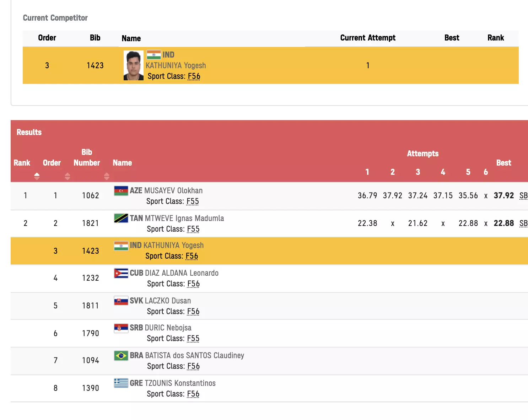Click the Tanzania flag beside MTWEVE

(121, 218)
